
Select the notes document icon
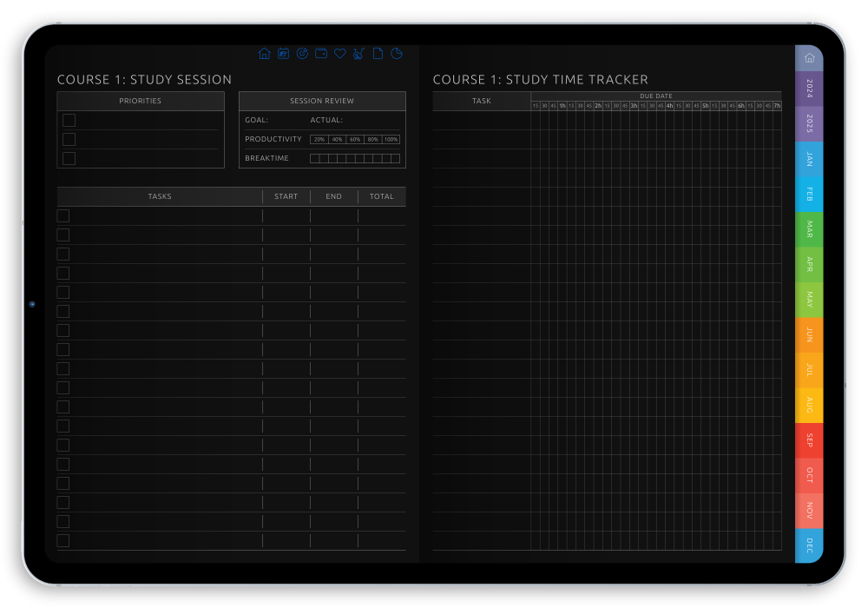[x=377, y=53]
